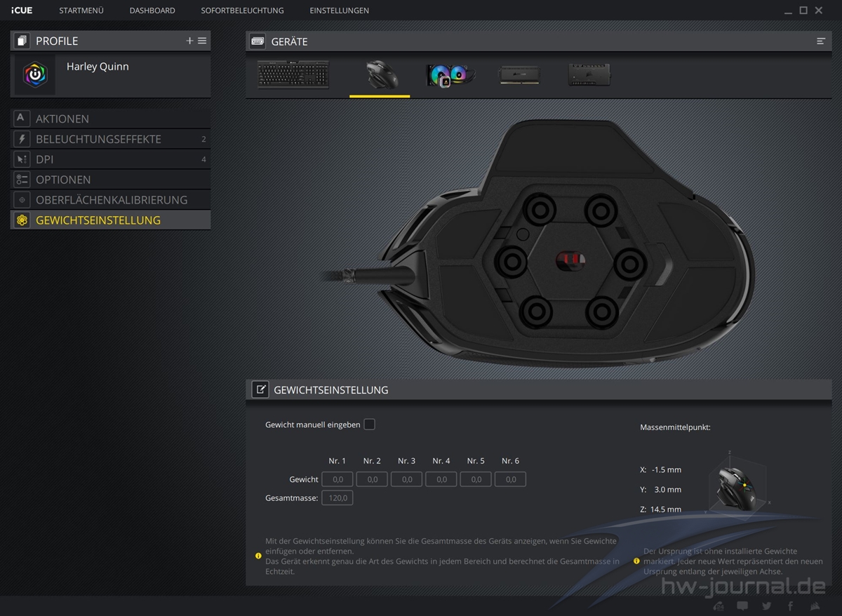Screen dimensions: 842x616
Task: Select the RGB liquid cooler device
Action: (x=450, y=74)
